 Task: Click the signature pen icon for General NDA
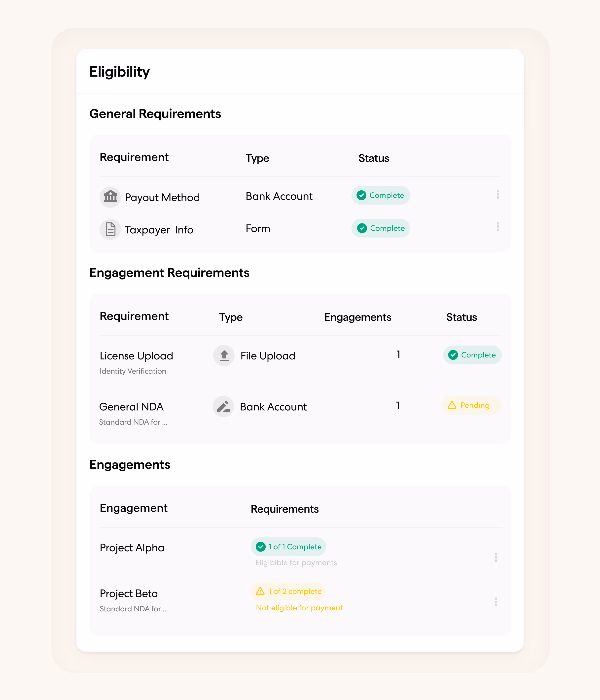coord(223,407)
